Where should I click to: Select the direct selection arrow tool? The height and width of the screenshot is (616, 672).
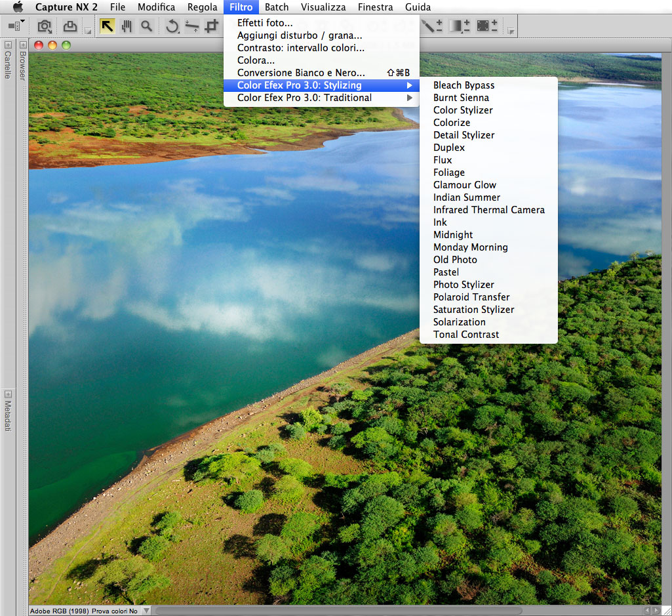[x=107, y=27]
